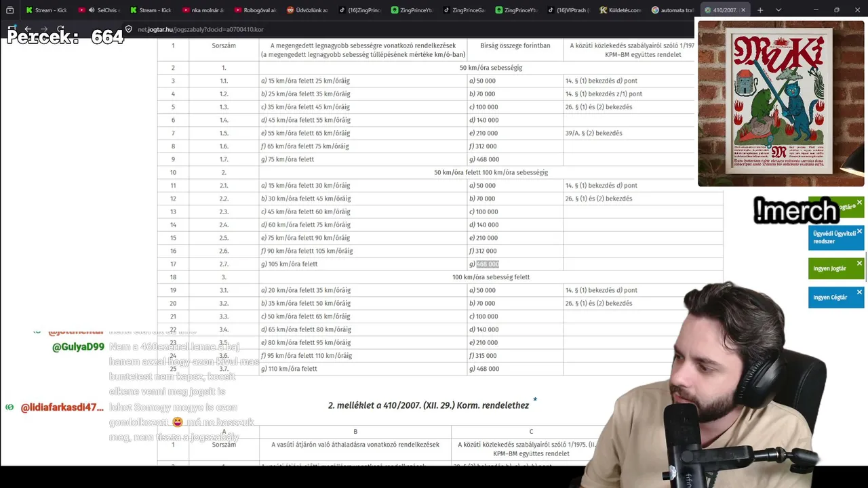Click row number 3.2. in the Sorszám column

(x=224, y=304)
